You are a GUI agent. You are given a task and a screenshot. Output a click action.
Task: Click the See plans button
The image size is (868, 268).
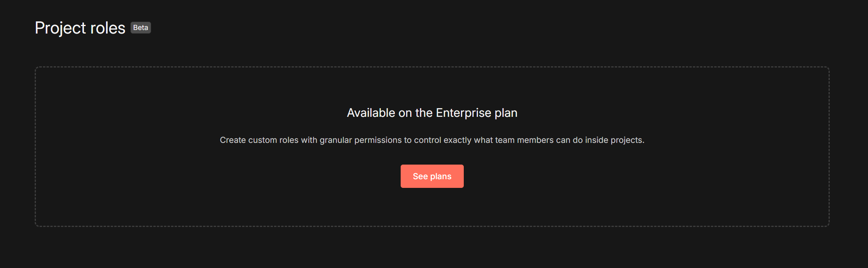(x=432, y=176)
